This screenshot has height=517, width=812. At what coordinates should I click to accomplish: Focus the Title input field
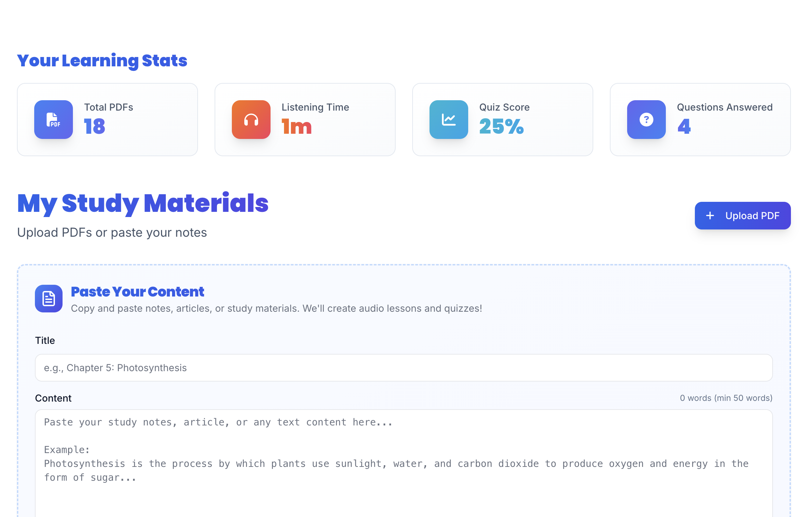[x=404, y=368]
